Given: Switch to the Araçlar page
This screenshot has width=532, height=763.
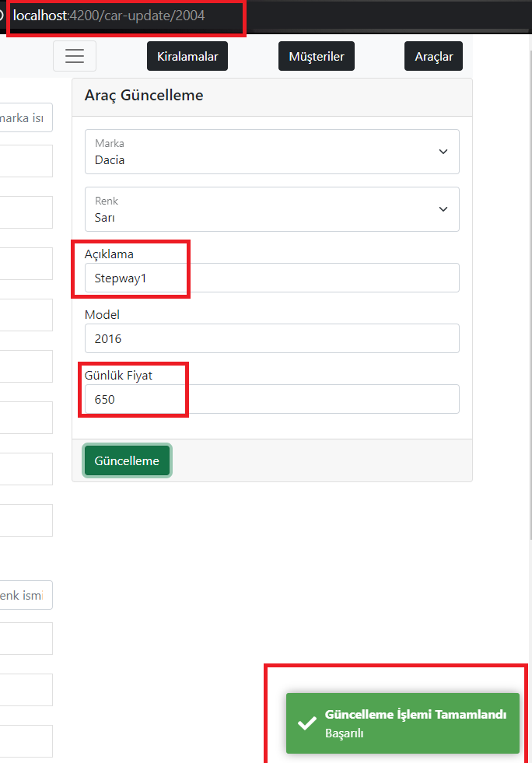Looking at the screenshot, I should (433, 55).
